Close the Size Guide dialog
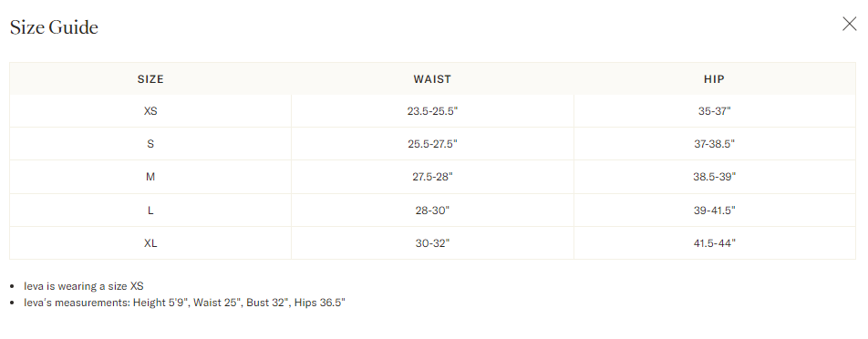The height and width of the screenshot is (339, 868). pos(849,24)
